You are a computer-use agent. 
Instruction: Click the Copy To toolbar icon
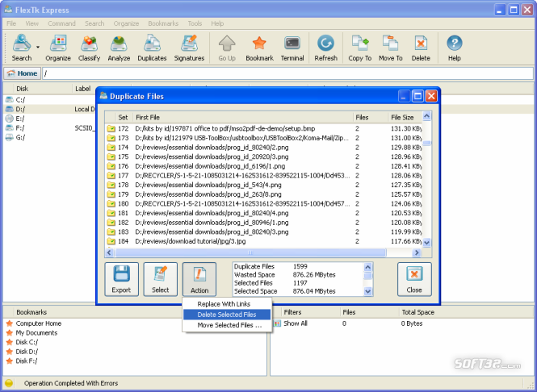pyautogui.click(x=359, y=48)
